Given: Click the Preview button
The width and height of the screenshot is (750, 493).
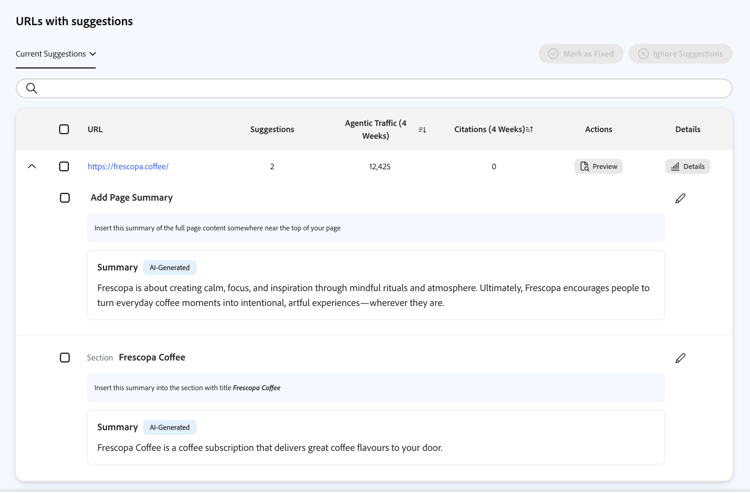Looking at the screenshot, I should pos(598,166).
